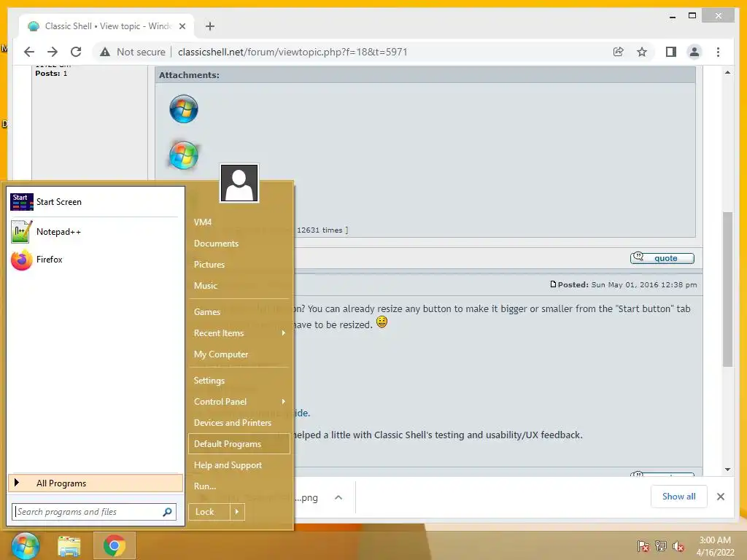The image size is (747, 560).
Task: Click the second glowing orb attachment
Action: tap(184, 155)
